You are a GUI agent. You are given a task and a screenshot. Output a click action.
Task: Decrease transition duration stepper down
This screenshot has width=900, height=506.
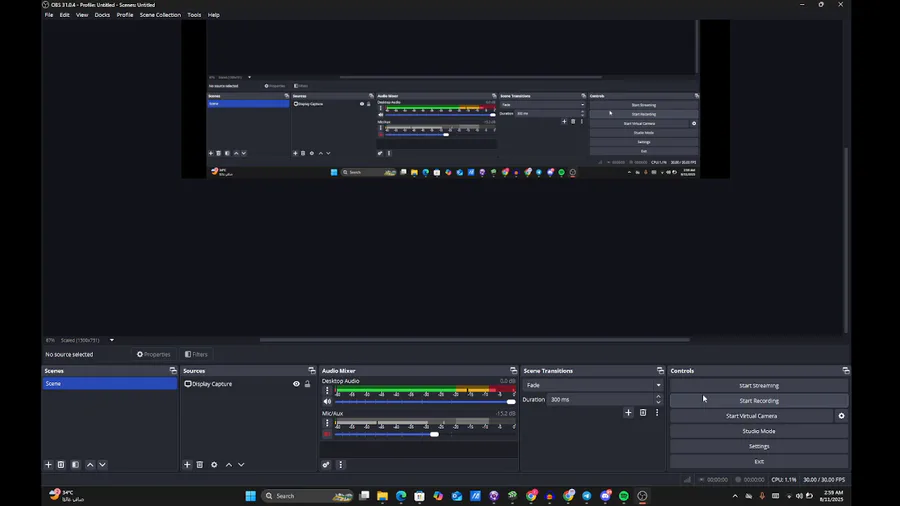[x=658, y=402]
